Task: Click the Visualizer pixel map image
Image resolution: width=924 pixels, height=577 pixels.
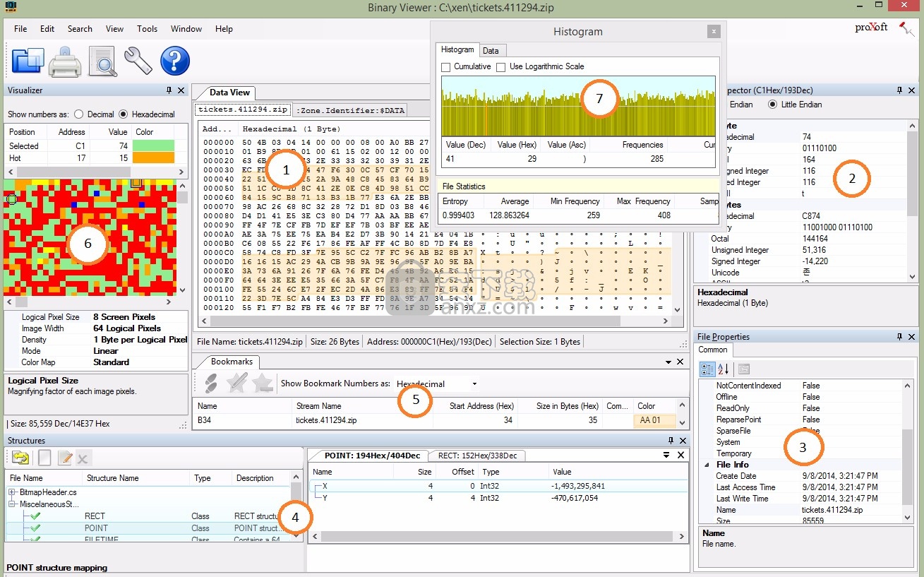Action: tap(90, 237)
